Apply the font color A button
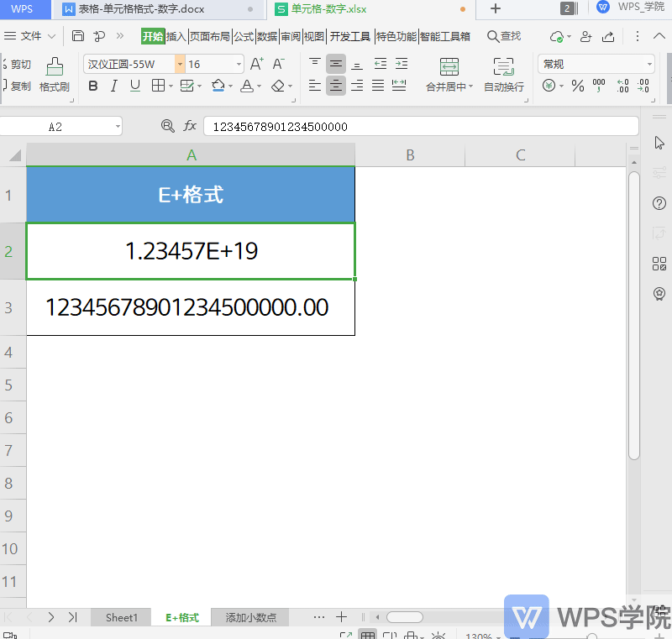 (247, 86)
